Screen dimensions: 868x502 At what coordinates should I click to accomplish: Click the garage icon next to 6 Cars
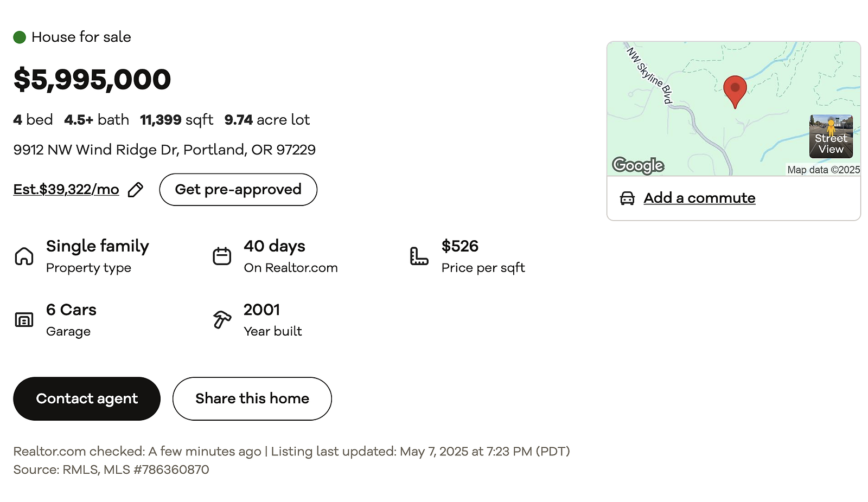(24, 320)
